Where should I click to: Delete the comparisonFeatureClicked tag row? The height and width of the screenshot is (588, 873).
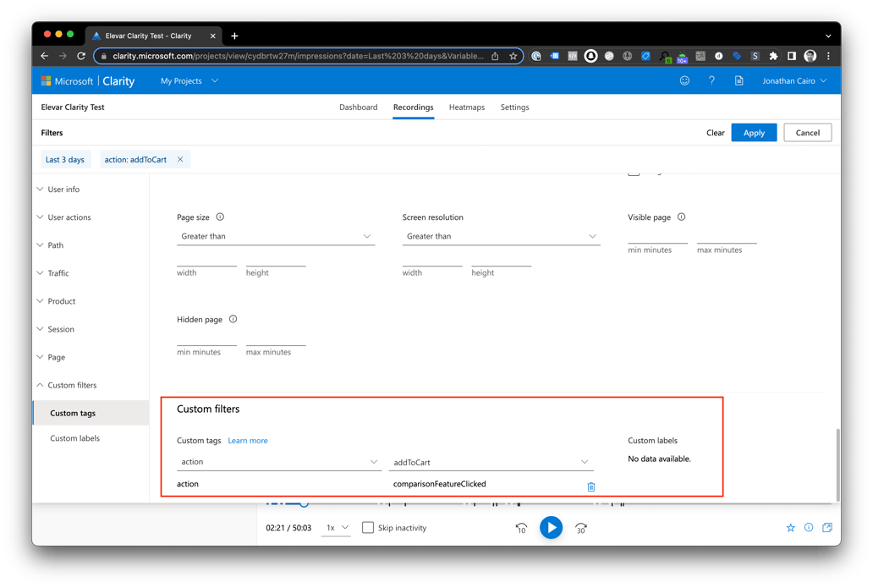[x=590, y=486]
